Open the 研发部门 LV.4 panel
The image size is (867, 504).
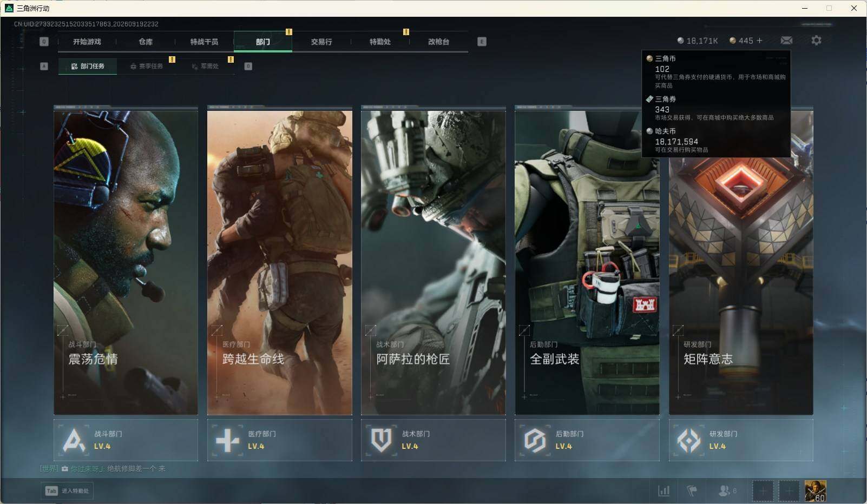(x=741, y=440)
